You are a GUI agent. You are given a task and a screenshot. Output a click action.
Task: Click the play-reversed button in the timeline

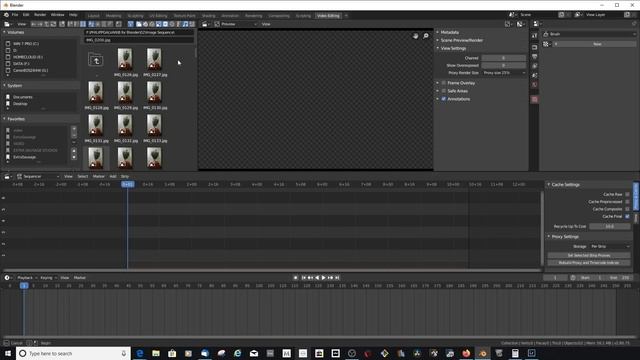317,278
